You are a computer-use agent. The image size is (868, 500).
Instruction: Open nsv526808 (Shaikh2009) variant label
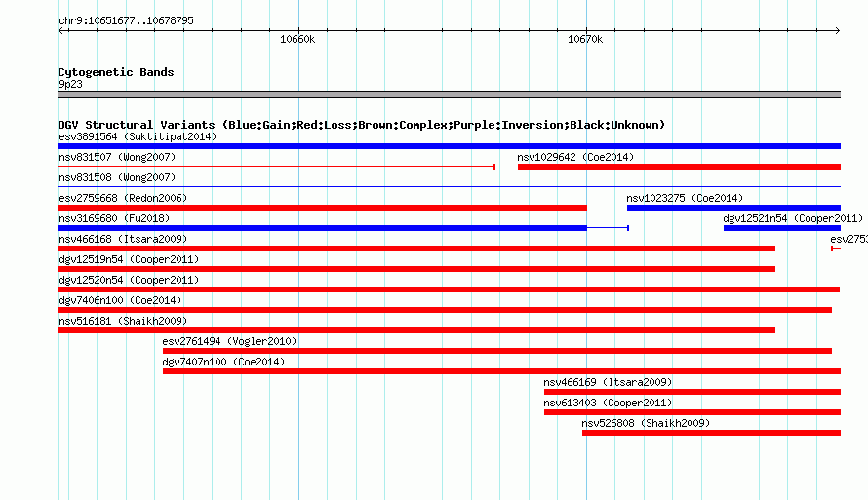click(646, 423)
